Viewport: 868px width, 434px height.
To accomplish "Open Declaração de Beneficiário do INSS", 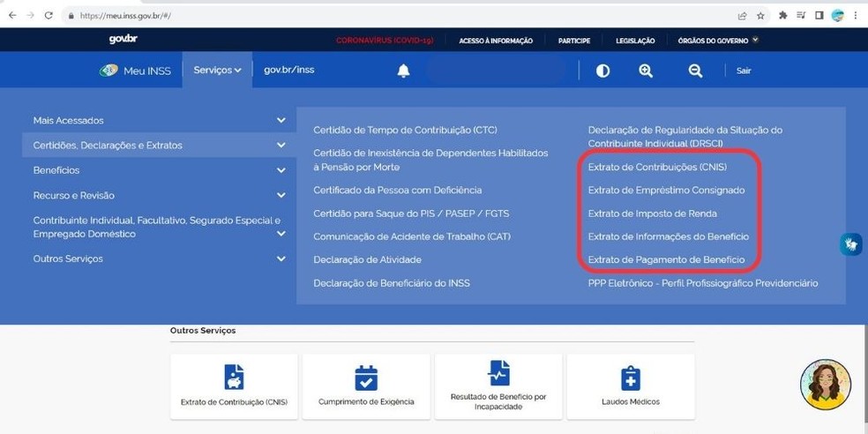I will coord(392,283).
